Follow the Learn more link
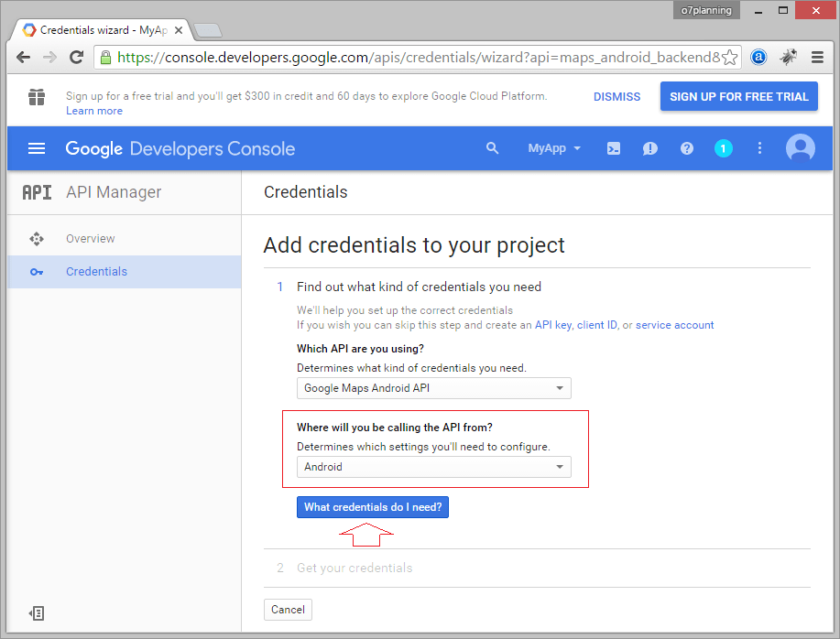Image resolution: width=840 pixels, height=639 pixels. pyautogui.click(x=94, y=111)
